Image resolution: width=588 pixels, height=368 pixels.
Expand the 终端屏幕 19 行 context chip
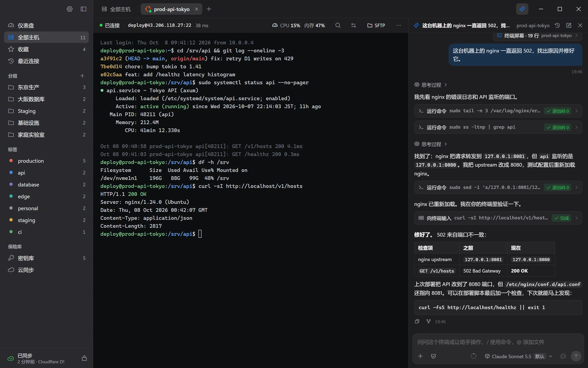point(537,36)
